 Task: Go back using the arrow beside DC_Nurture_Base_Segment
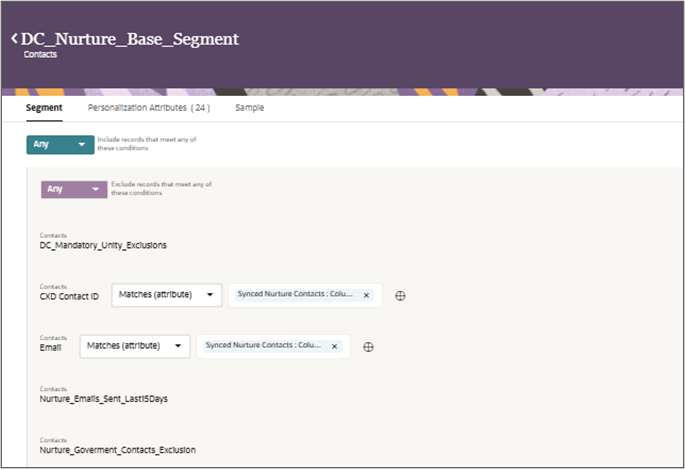[x=14, y=38]
